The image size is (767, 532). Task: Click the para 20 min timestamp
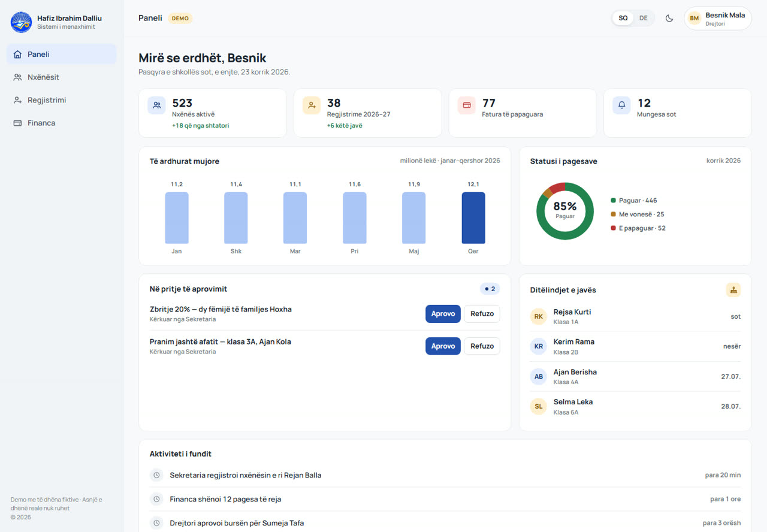click(x=723, y=475)
